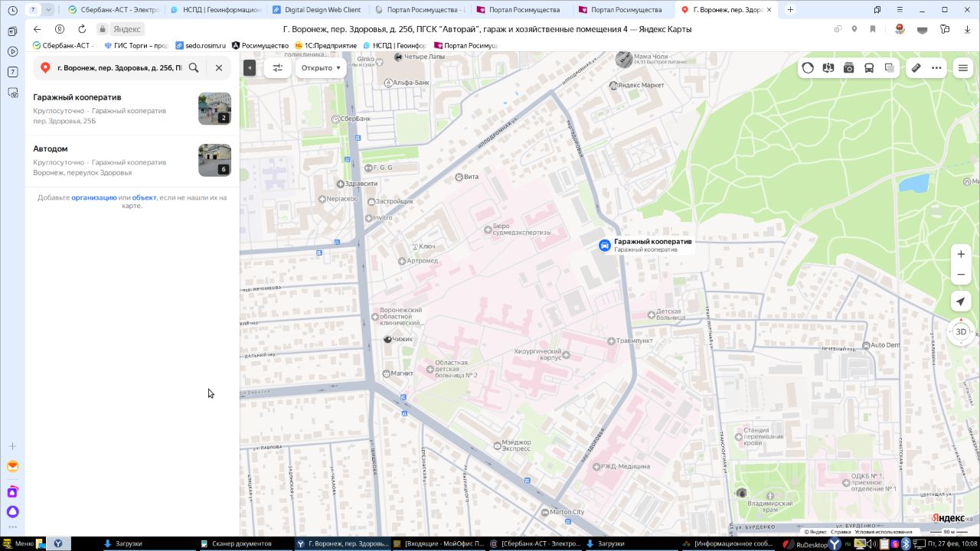980x551 pixels.
Task: Click the location permission icon in address bar
Action: pyautogui.click(x=854, y=29)
